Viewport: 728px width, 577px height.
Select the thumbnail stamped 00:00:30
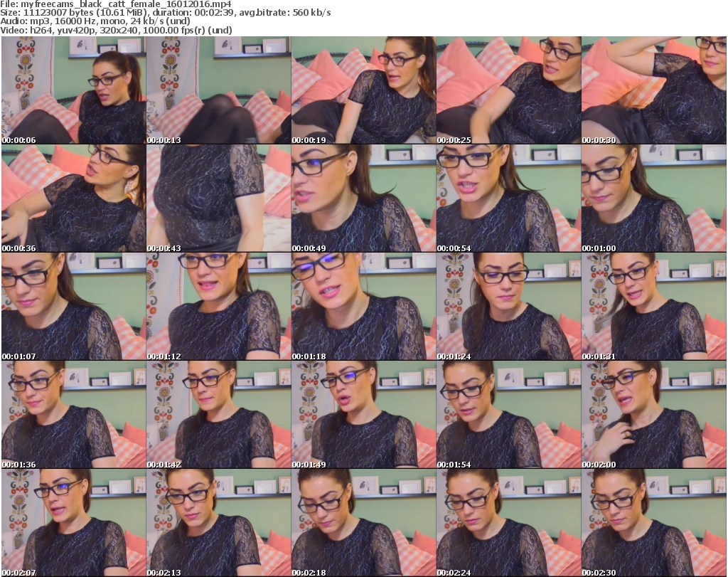point(654,90)
